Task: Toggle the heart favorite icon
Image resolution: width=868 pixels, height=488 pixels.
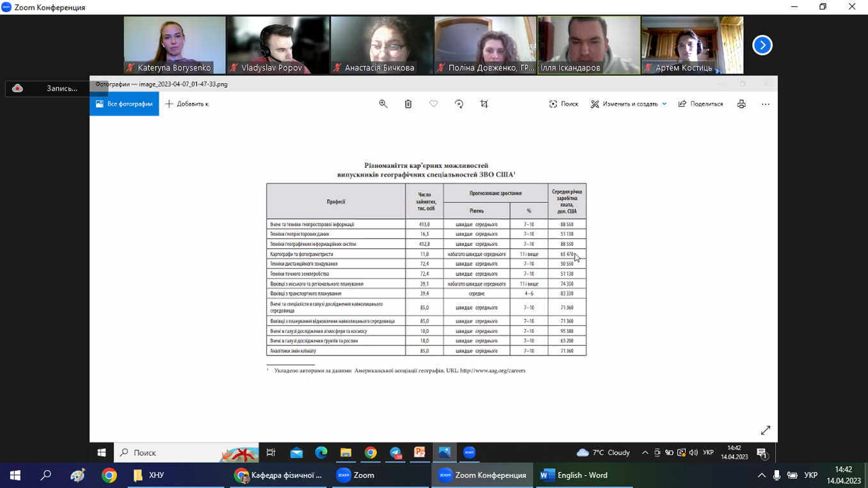Action: coord(433,104)
